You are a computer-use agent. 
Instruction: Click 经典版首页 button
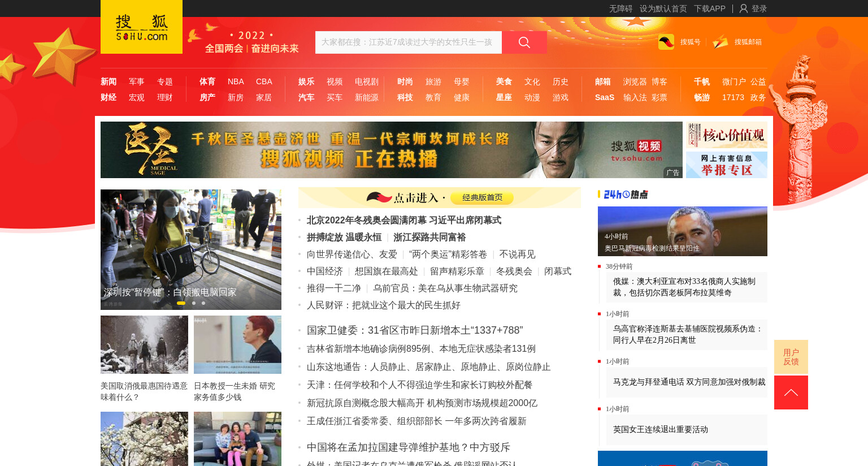point(482,197)
